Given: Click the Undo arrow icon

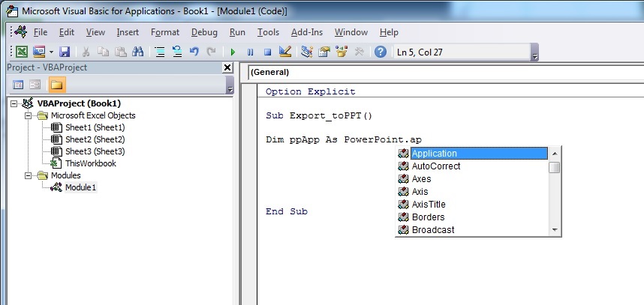Looking at the screenshot, I should coord(194,52).
